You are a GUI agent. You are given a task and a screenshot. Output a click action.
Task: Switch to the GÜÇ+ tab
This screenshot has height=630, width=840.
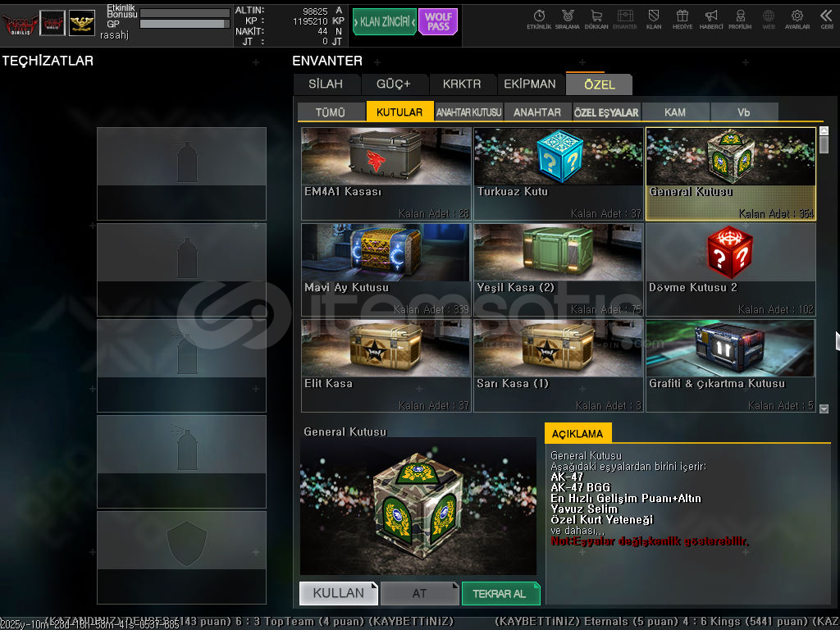394,84
